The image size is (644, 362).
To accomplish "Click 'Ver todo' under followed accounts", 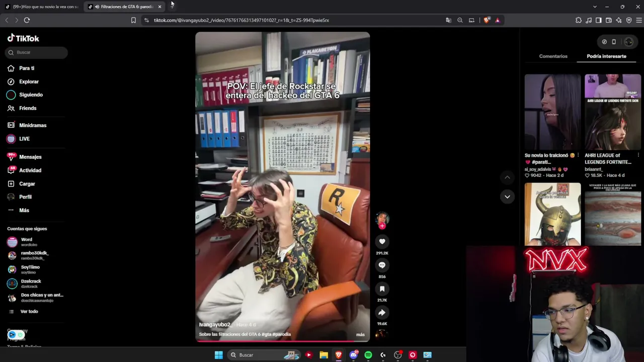I will click(29, 312).
